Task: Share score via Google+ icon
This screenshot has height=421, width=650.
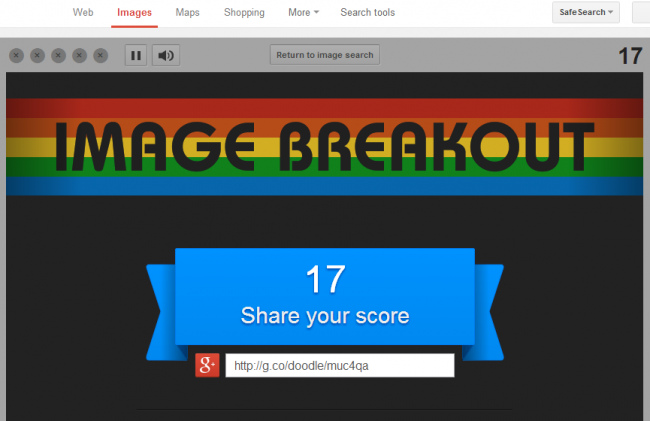Action: click(x=207, y=365)
